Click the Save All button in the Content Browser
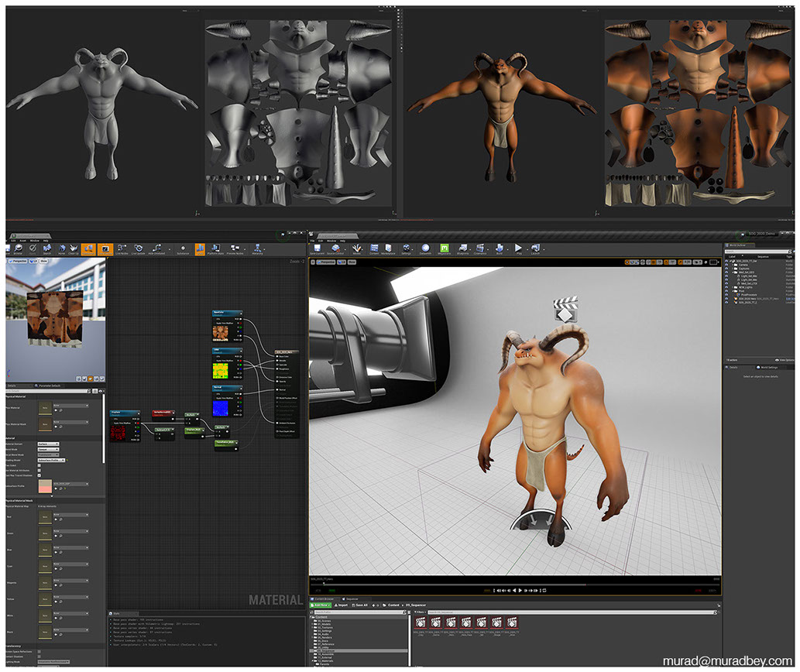The width and height of the screenshot is (800, 672). [x=362, y=605]
